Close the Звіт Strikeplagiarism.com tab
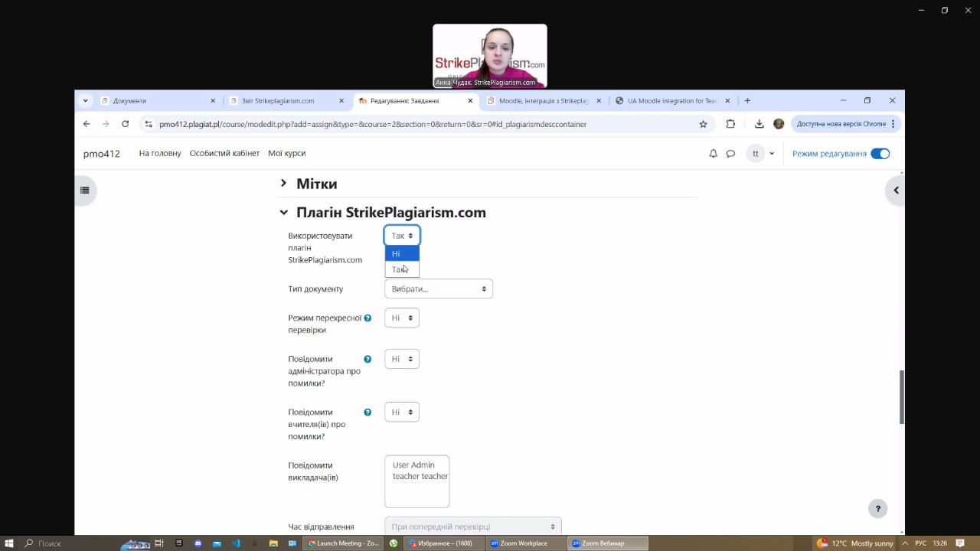 click(x=341, y=101)
